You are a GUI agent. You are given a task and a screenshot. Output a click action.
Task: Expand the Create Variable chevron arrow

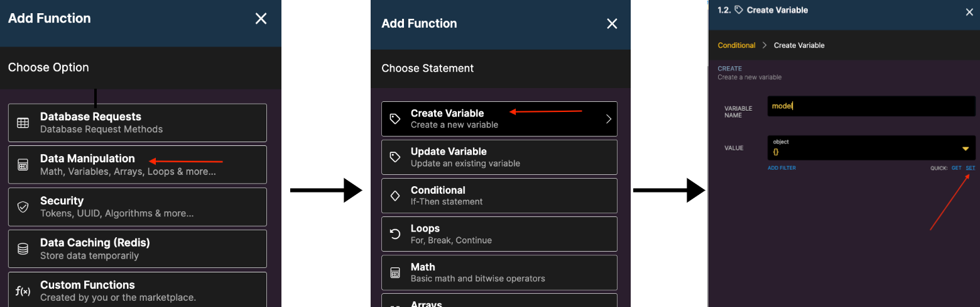click(x=608, y=119)
